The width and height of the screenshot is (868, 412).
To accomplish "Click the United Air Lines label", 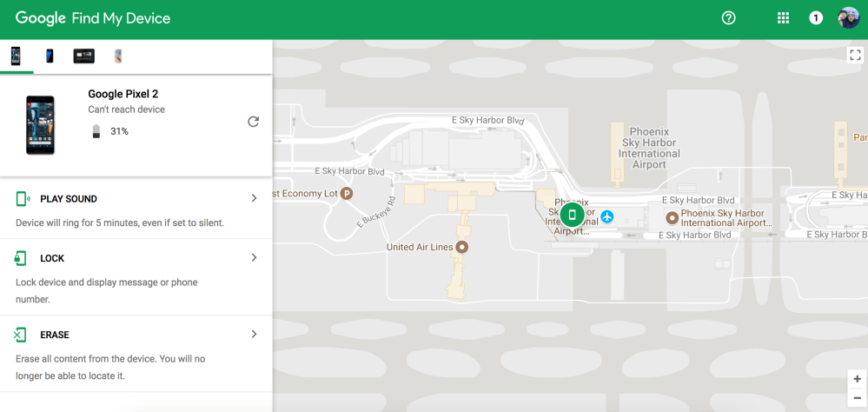I will tap(420, 247).
